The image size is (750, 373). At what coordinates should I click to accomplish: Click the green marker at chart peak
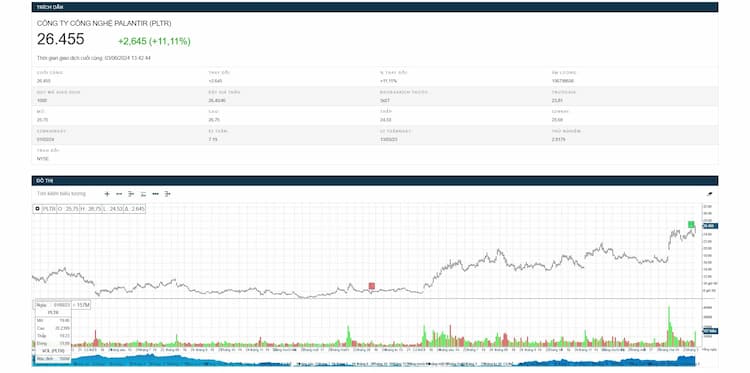click(x=691, y=224)
